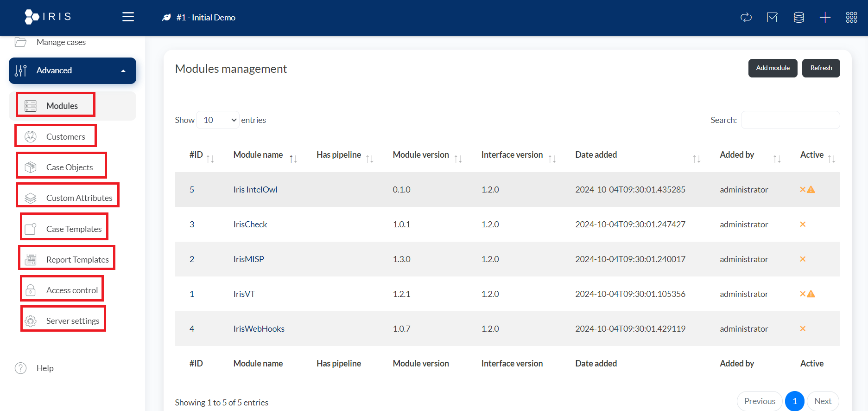The width and height of the screenshot is (868, 411).
Task: Click the warning triangle for Iris IntelOwl
Action: [811, 189]
